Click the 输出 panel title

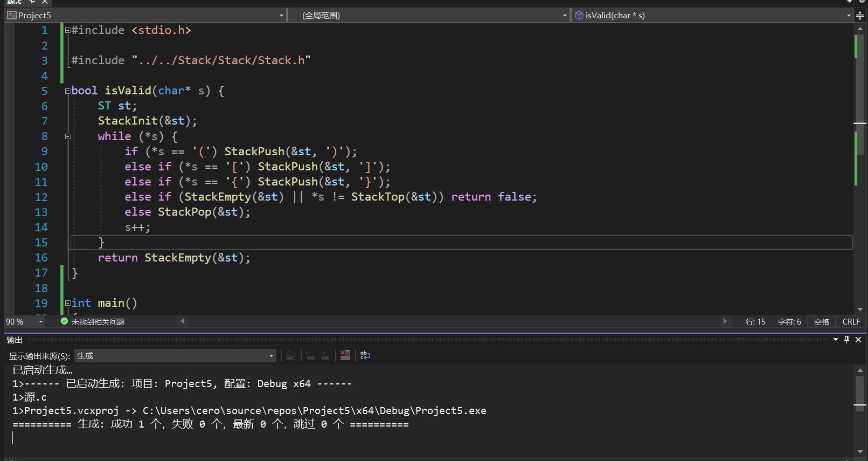[15, 340]
